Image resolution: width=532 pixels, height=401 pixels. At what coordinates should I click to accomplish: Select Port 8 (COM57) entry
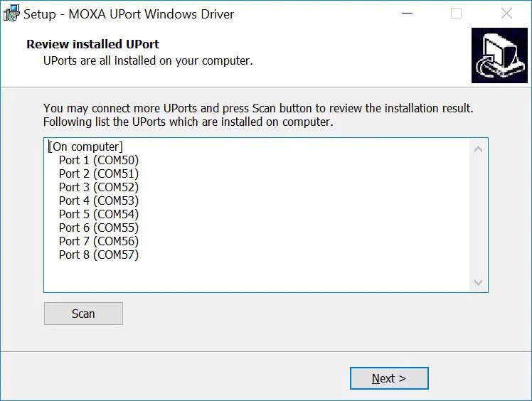click(98, 255)
